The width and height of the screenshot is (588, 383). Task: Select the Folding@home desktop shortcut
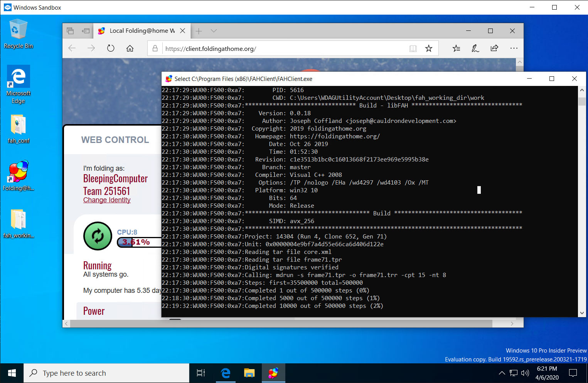(x=18, y=176)
